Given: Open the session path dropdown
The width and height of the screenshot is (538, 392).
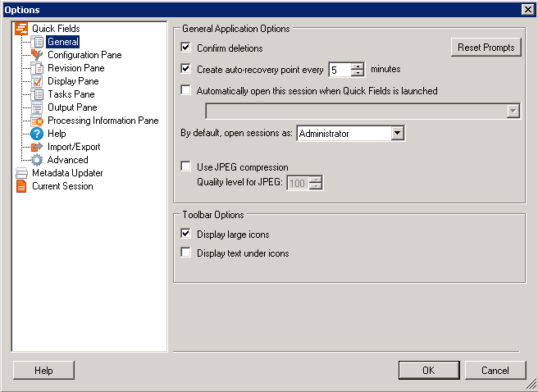Looking at the screenshot, I should 513,111.
